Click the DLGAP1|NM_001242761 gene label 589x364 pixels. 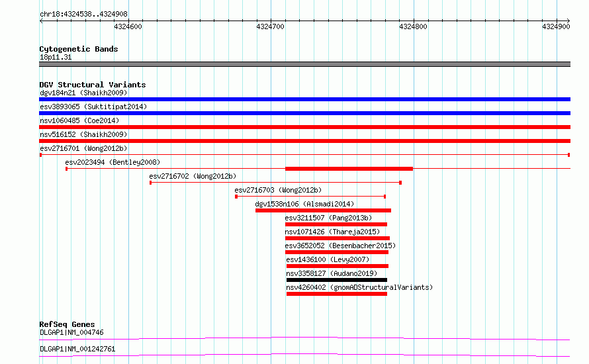click(x=77, y=349)
